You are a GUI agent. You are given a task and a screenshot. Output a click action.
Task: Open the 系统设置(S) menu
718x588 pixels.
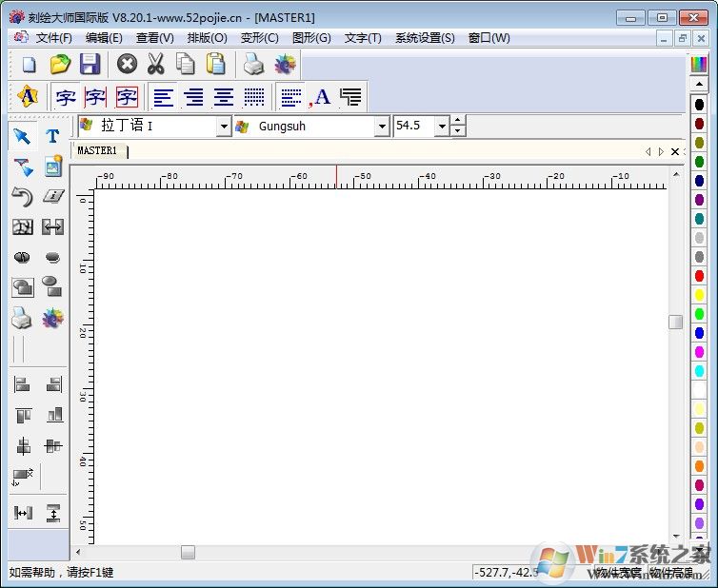(x=425, y=38)
